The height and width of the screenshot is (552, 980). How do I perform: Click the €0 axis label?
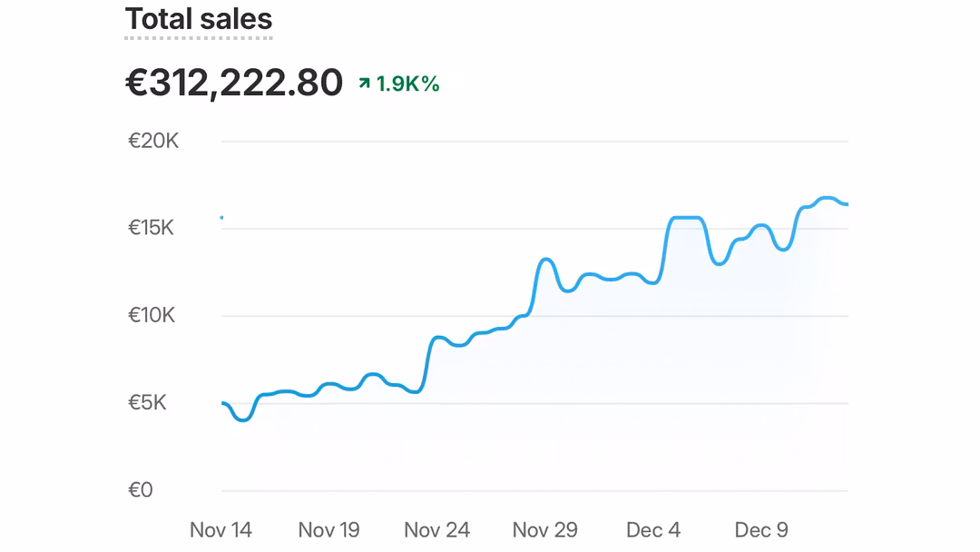141,490
